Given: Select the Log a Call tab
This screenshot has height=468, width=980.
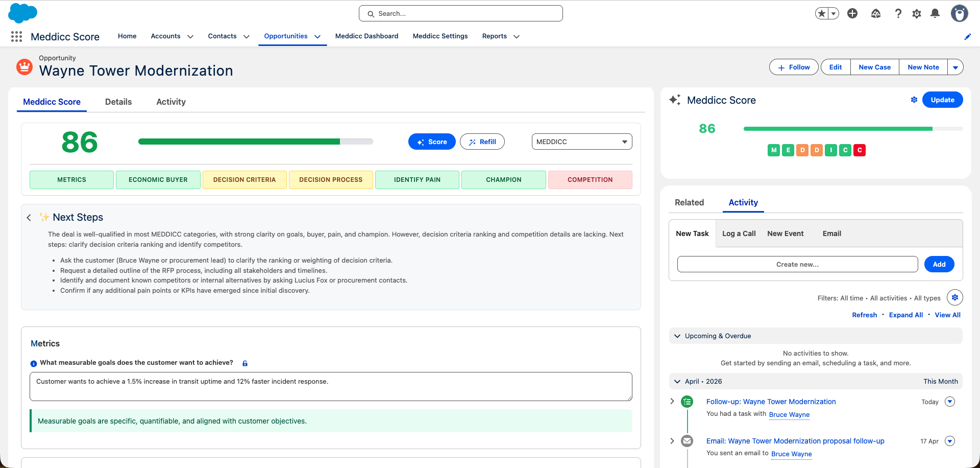Looking at the screenshot, I should pyautogui.click(x=739, y=233).
